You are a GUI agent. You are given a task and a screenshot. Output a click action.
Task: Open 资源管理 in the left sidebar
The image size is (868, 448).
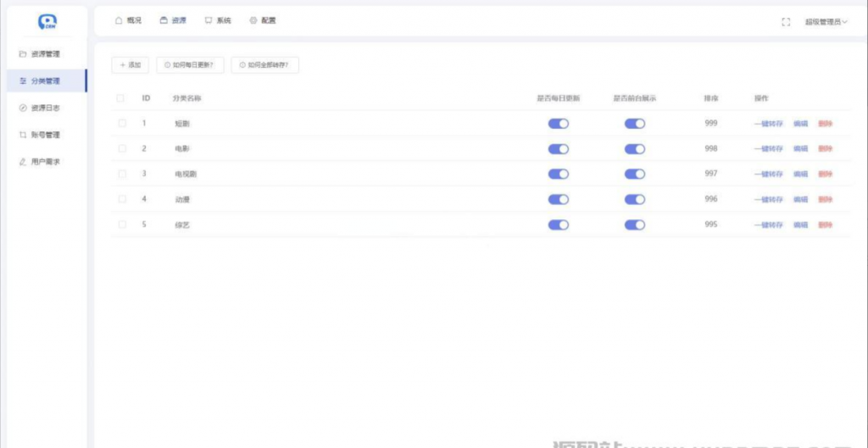coord(45,54)
